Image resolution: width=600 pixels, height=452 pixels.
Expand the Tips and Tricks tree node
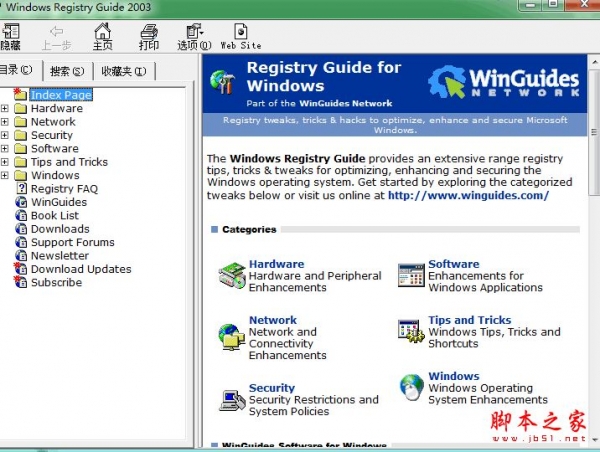click(5, 162)
